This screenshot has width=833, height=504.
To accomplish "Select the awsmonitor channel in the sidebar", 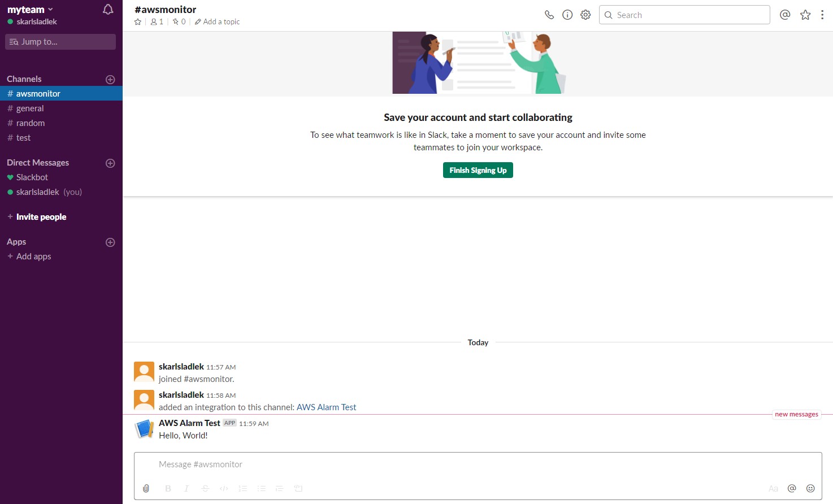I will (x=61, y=94).
